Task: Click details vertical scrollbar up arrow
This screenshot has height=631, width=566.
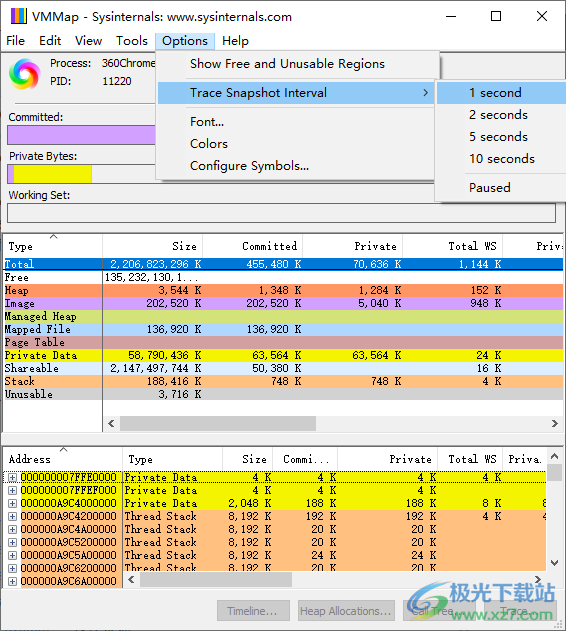Action: click(x=554, y=456)
